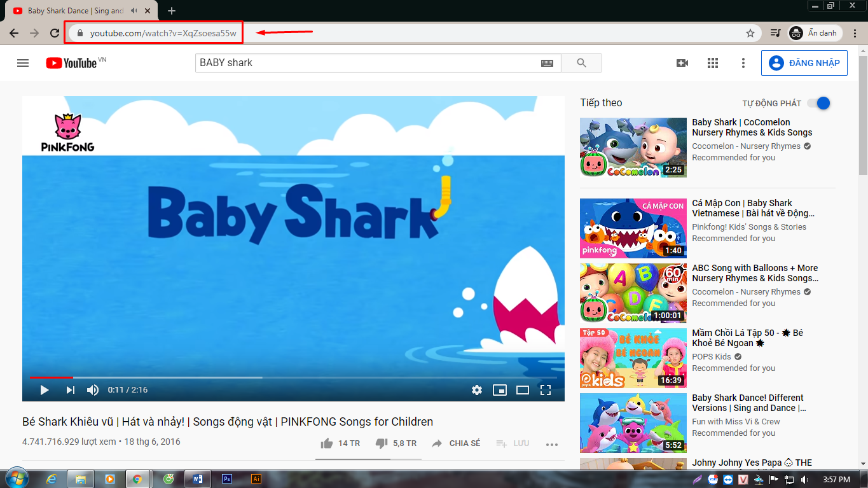Enable theater mode view
Viewport: 868px width, 488px height.
click(523, 390)
